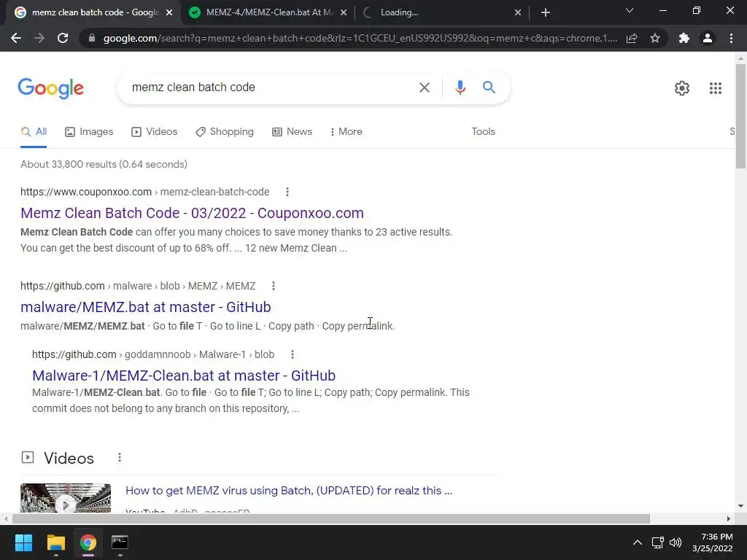Expand the More search categories
The height and width of the screenshot is (560, 747).
pos(346,132)
